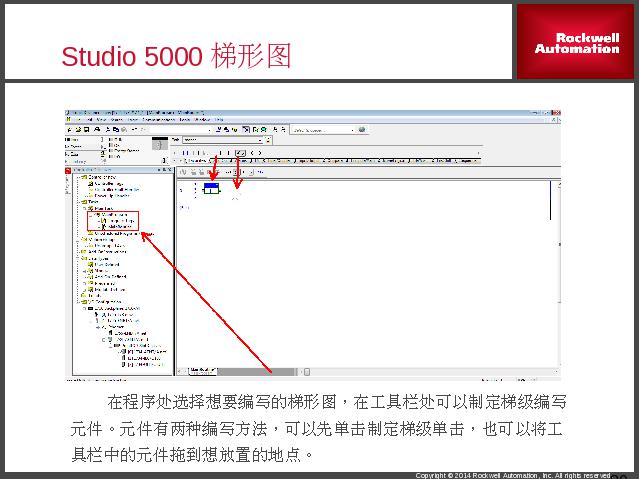Select the Branch element in instruction toolbar

click(196, 153)
